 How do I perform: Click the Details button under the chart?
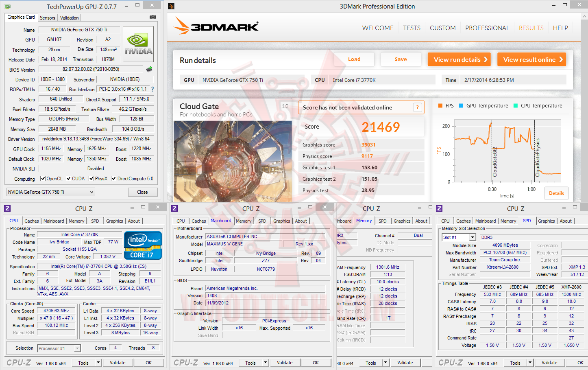pos(556,193)
